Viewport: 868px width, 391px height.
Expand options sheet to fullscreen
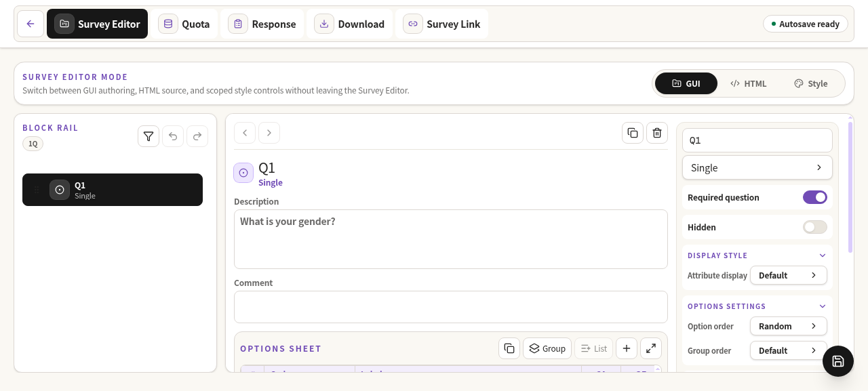coord(651,348)
